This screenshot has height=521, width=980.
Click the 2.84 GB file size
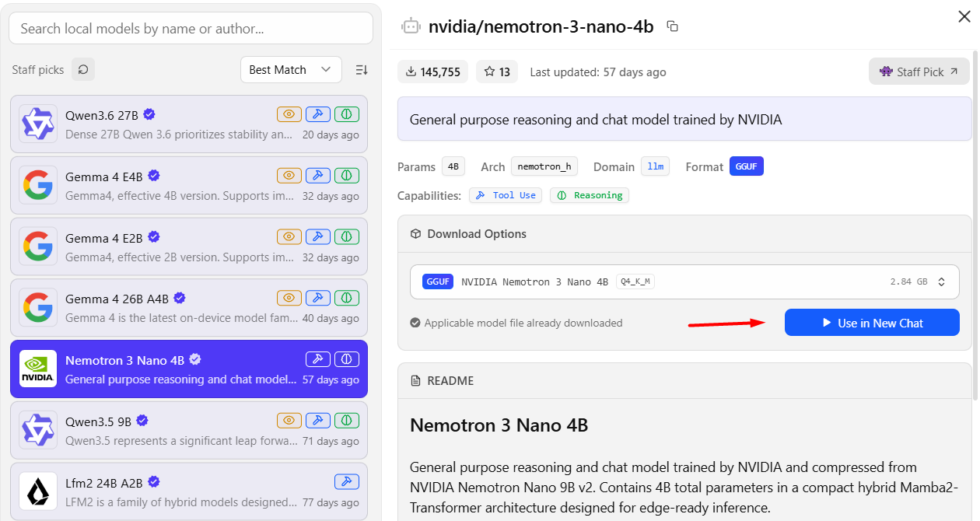click(908, 281)
